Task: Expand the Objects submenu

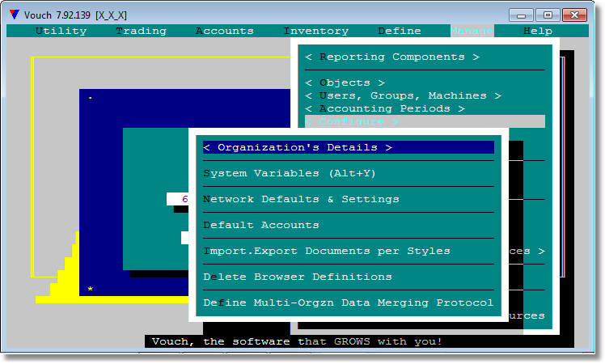Action: click(345, 83)
